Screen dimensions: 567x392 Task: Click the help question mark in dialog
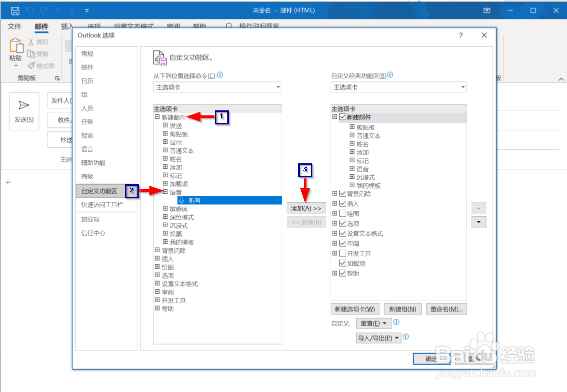(461, 35)
